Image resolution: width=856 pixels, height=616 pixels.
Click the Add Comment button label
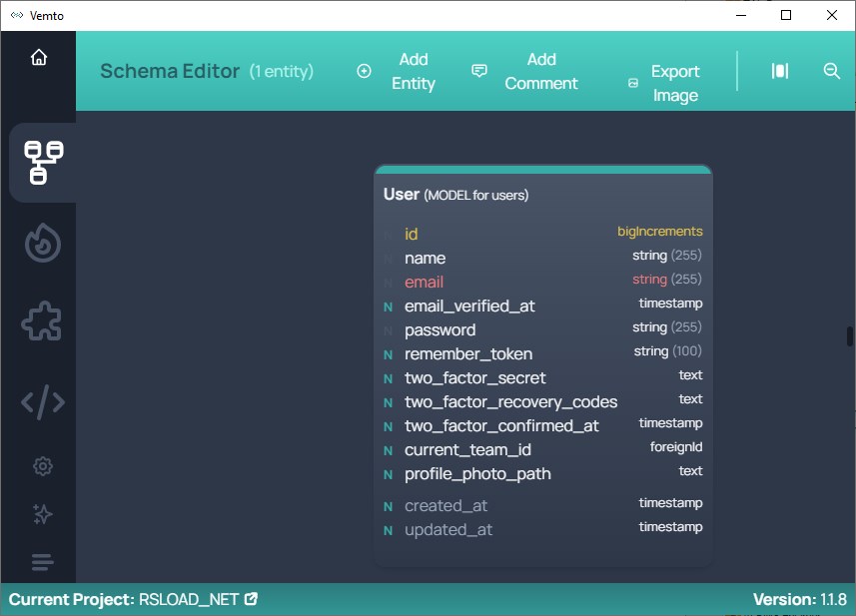pos(541,71)
